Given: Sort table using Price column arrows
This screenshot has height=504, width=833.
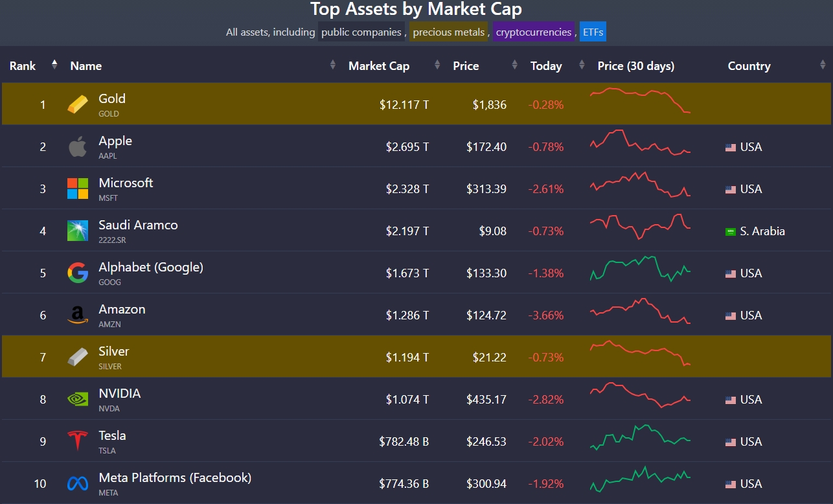Looking at the screenshot, I should click(514, 65).
